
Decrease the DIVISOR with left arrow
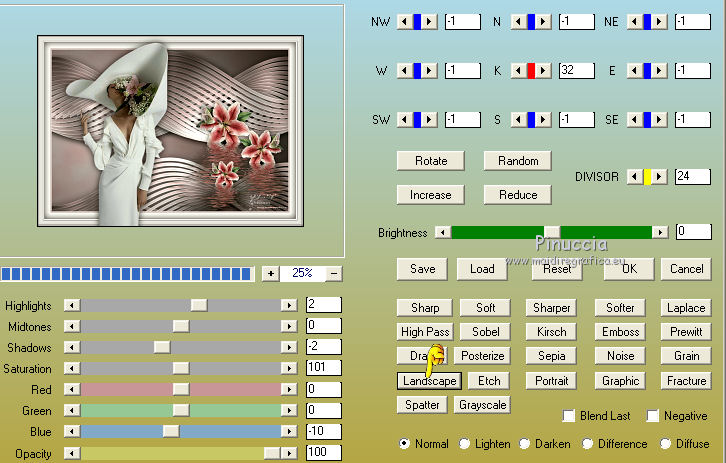pyautogui.click(x=635, y=176)
